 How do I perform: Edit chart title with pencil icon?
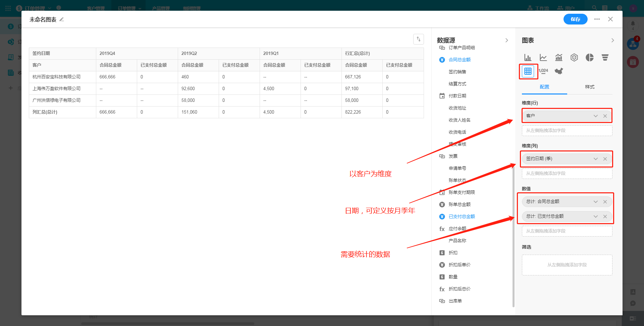[62, 19]
